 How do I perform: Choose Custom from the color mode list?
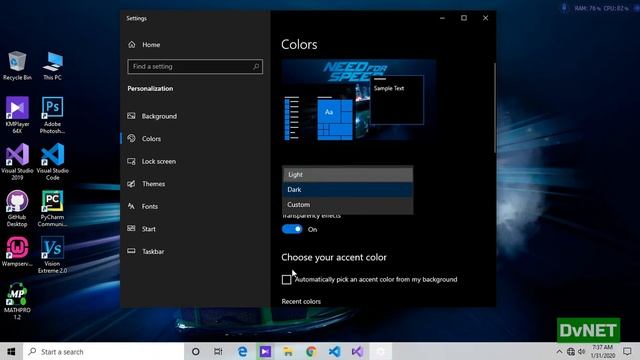[x=348, y=204]
